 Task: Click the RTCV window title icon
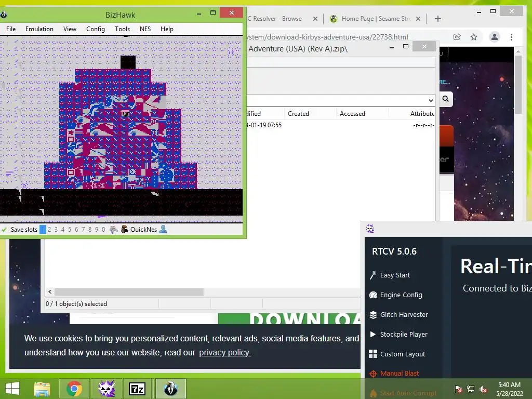point(370,229)
